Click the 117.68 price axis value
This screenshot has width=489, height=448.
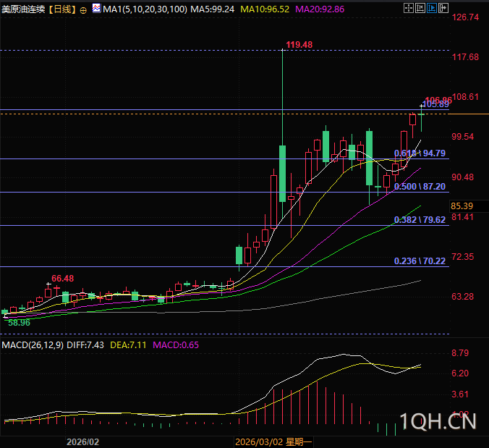point(465,57)
